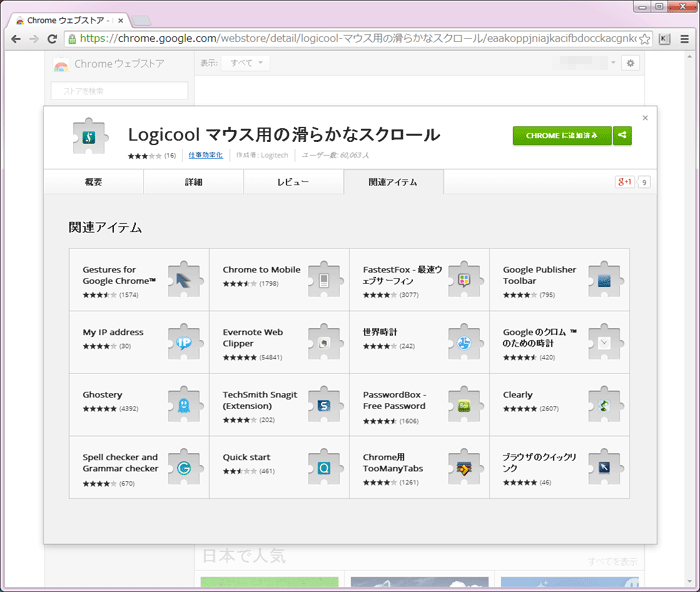700x592 pixels.
Task: Open Spell checker and Grammar checker icon
Action: [x=185, y=467]
